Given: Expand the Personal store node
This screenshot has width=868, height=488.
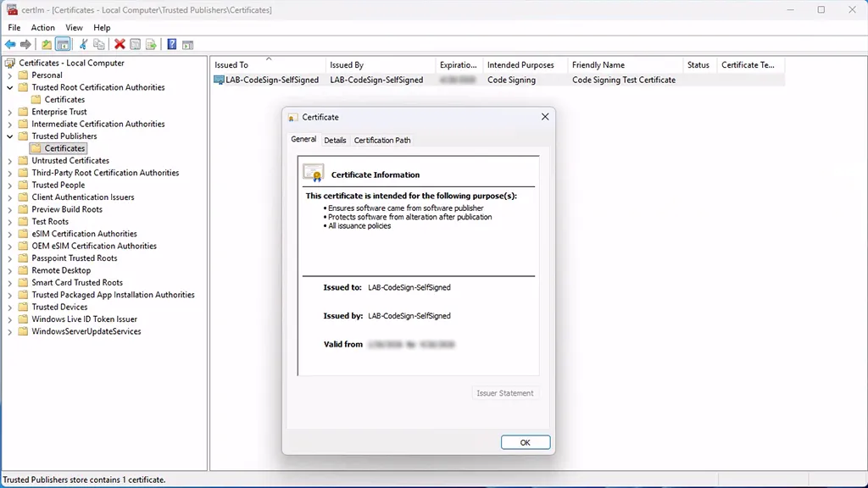Looking at the screenshot, I should pyautogui.click(x=10, y=75).
